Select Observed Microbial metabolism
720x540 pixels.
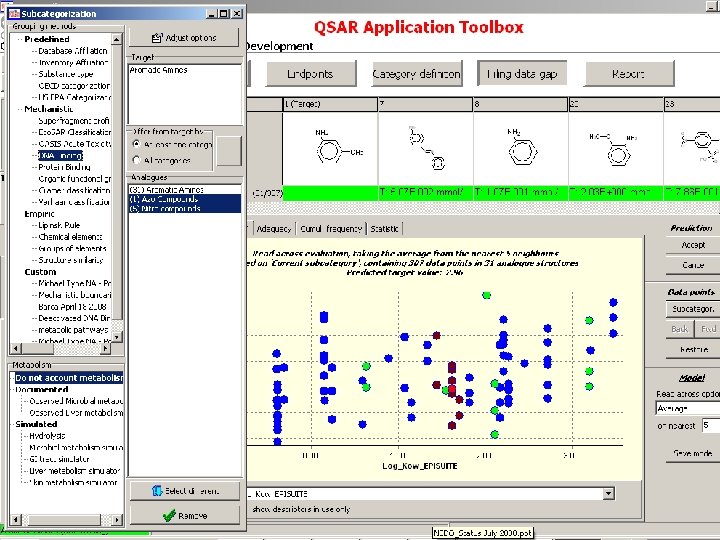tap(76, 401)
